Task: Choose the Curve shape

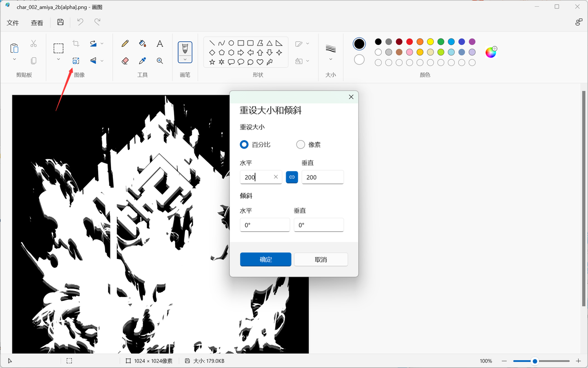Action: point(221,43)
